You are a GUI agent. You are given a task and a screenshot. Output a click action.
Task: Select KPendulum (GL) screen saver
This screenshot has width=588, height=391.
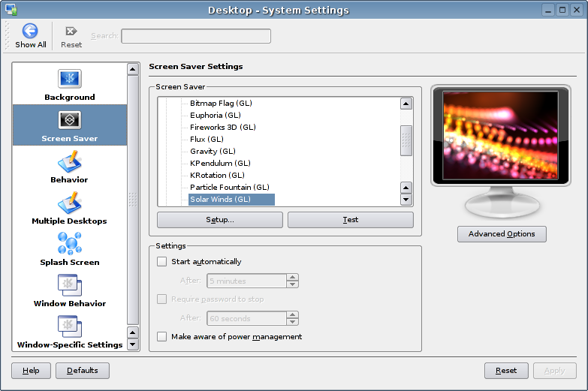pyautogui.click(x=220, y=163)
